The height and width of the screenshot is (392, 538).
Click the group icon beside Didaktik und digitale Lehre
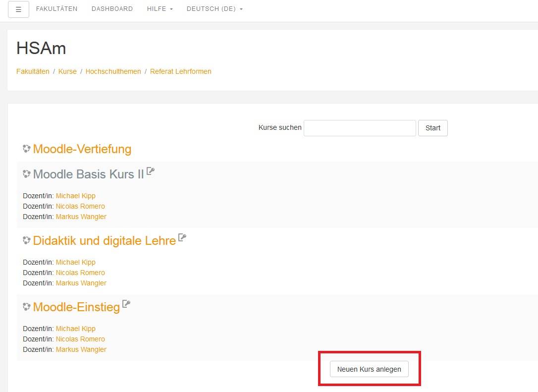26,240
